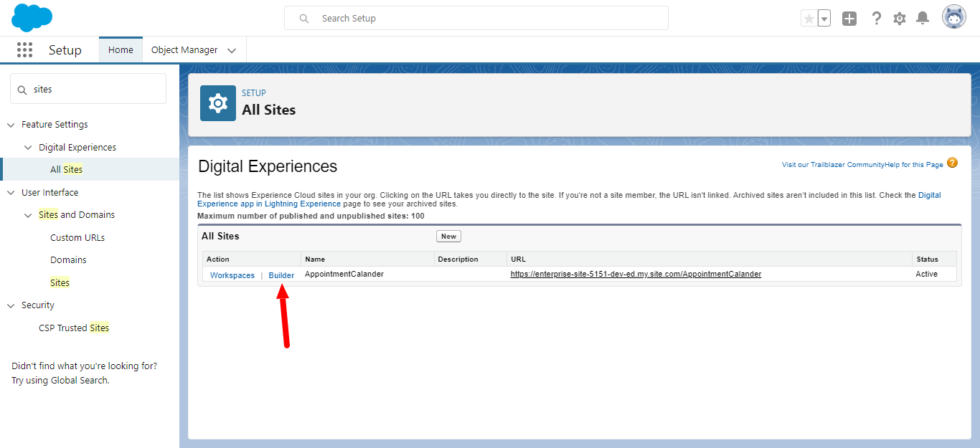Image resolution: width=980 pixels, height=448 pixels.
Task: Open the Global Actions plus icon
Action: click(x=849, y=19)
